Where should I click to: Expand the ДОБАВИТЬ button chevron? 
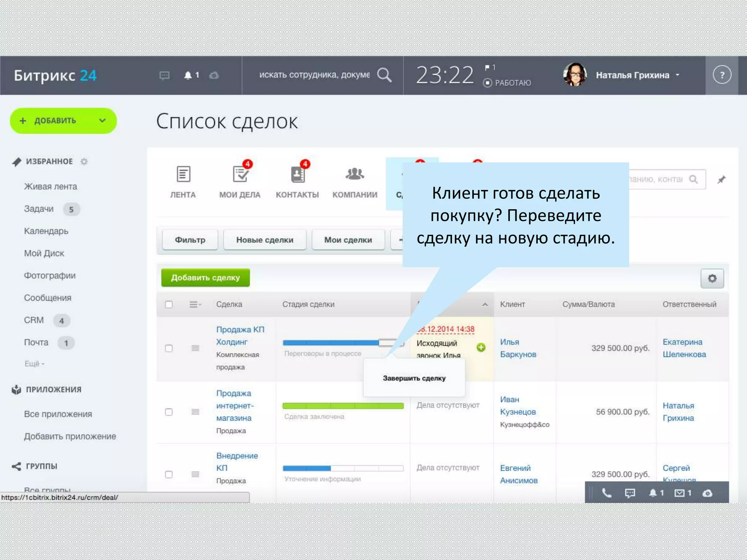pos(102,121)
